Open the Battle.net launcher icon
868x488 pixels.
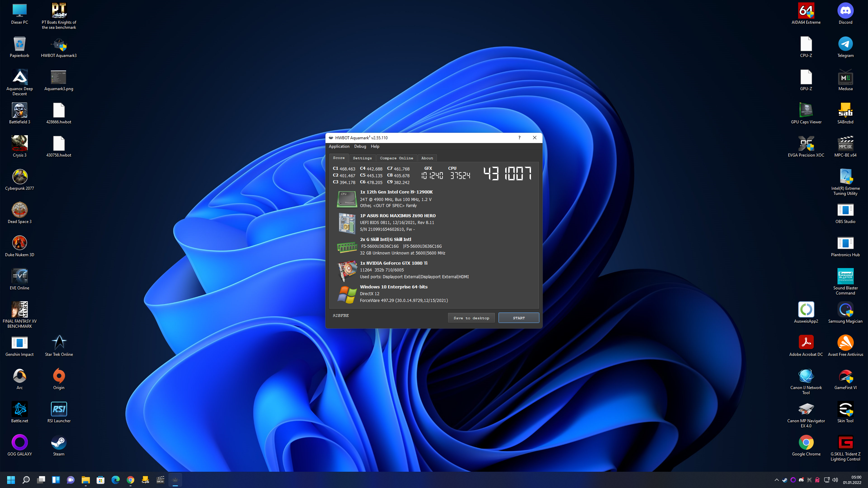[20, 413]
